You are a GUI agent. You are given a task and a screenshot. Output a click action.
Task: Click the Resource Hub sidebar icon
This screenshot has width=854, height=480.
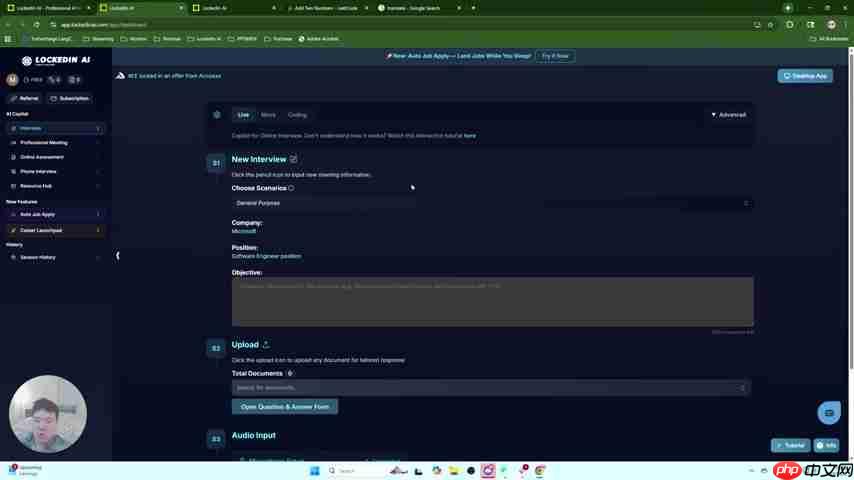(x=13, y=186)
